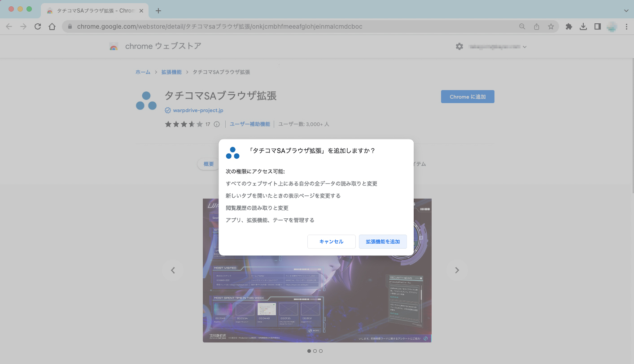Click the 次の権限にアクセス可能: heading
This screenshot has height=364, width=634.
coord(255,171)
